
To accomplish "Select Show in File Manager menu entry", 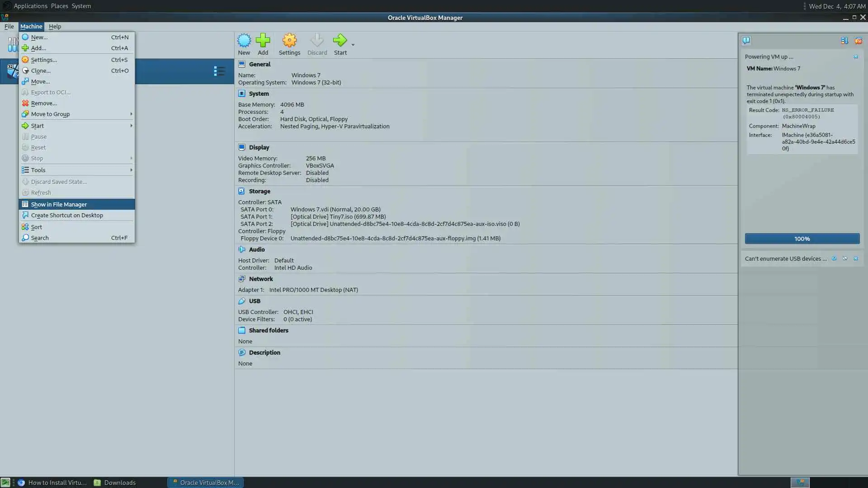I will pyautogui.click(x=59, y=204).
